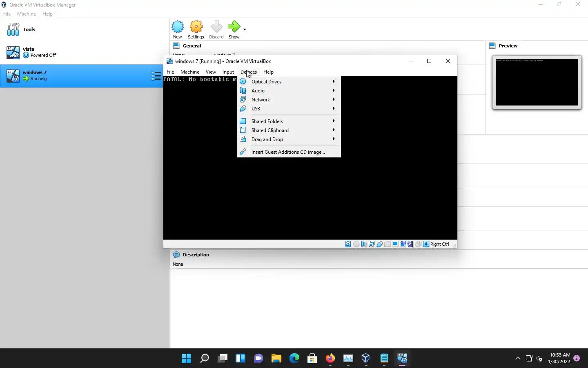Open Widgets from the taskbar
The image size is (588, 368).
coord(241,359)
